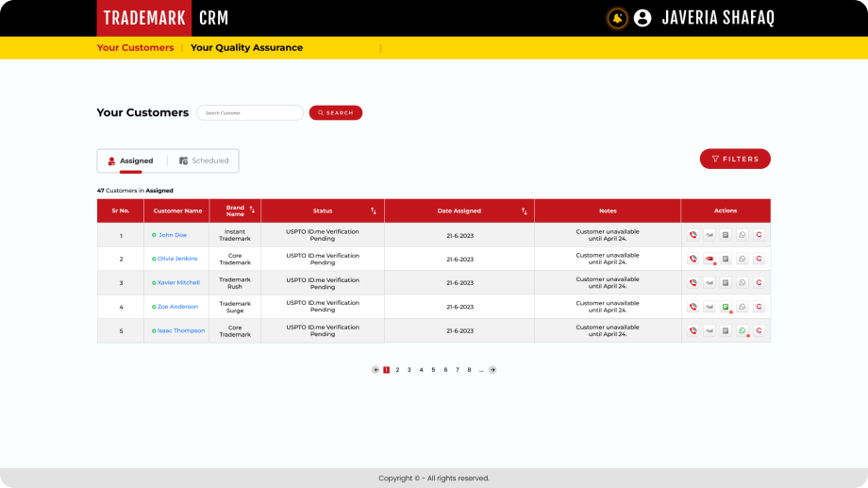Open WhatsApp for Isaac Thompson

(x=742, y=330)
